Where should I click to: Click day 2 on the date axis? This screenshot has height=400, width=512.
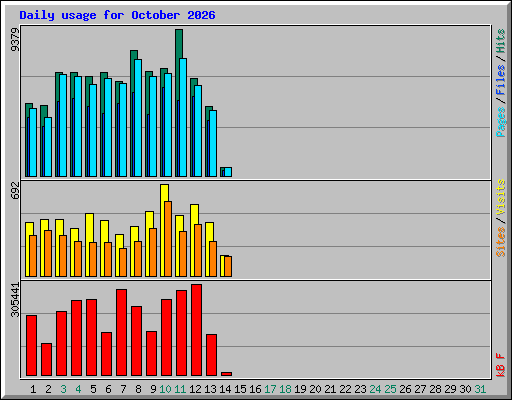[48, 389]
